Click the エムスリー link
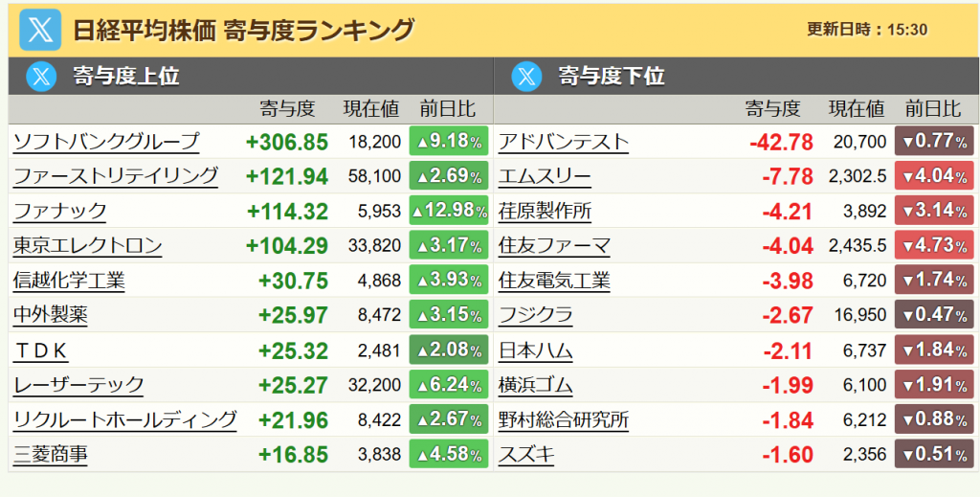Image resolution: width=980 pixels, height=497 pixels. click(545, 176)
